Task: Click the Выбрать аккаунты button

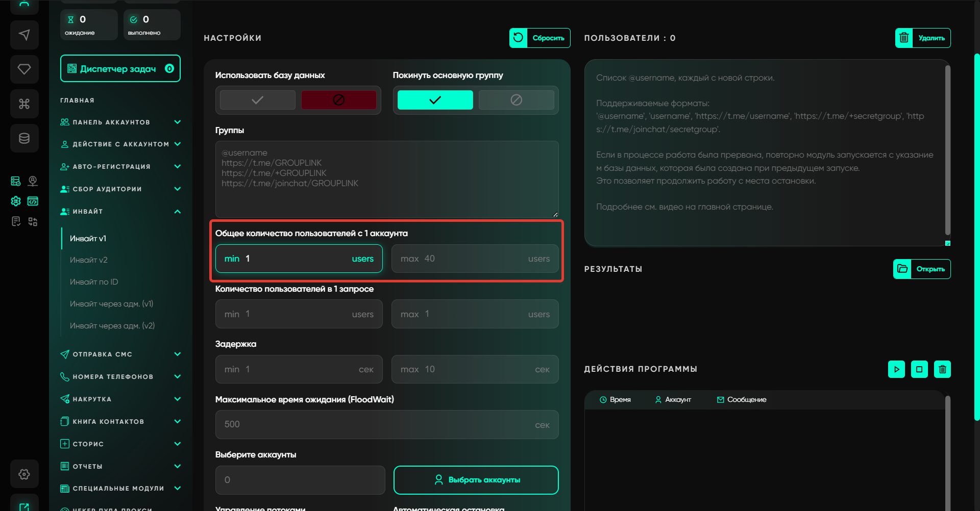Action: (476, 480)
